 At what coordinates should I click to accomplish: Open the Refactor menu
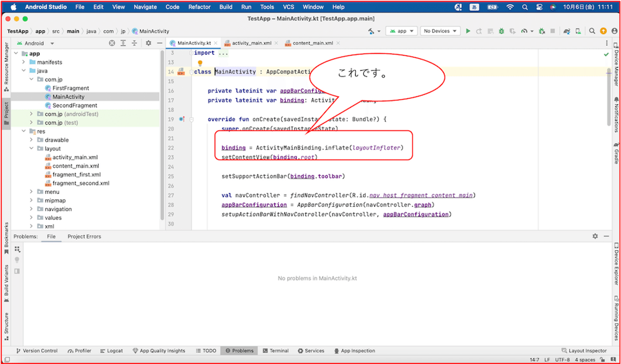click(199, 7)
